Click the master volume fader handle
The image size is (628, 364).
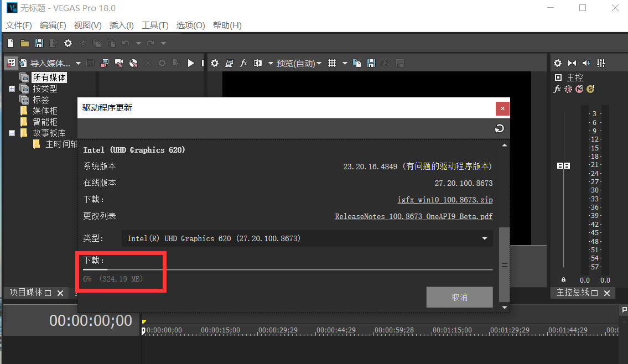pos(563,165)
